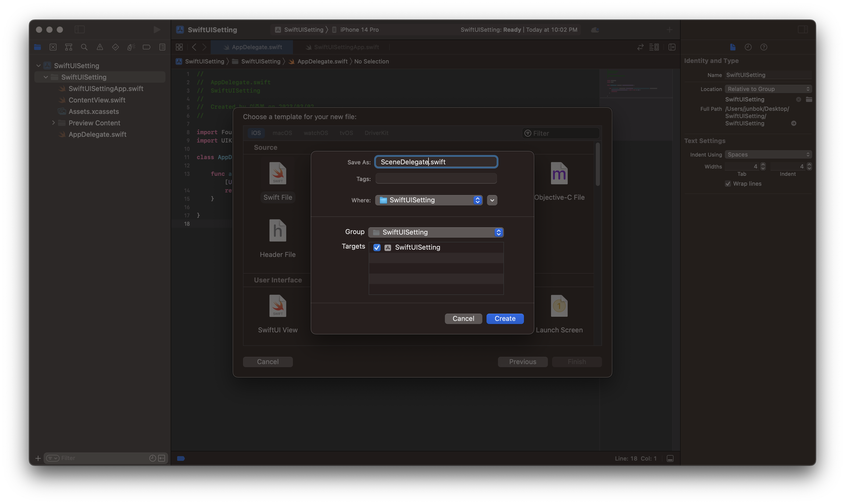The height and width of the screenshot is (504, 845).
Task: Uncheck the SwiftUISetting target checkbox
Action: 377,248
